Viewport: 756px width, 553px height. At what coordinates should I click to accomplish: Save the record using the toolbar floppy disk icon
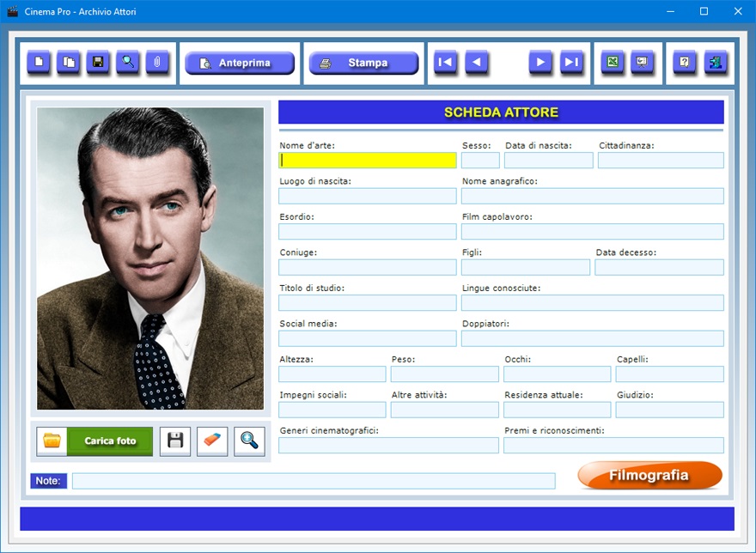(98, 62)
